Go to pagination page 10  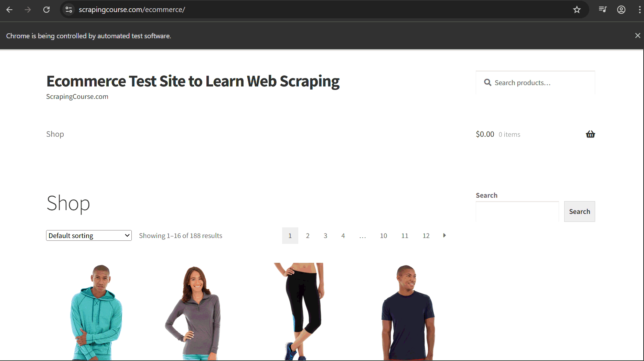pyautogui.click(x=384, y=236)
